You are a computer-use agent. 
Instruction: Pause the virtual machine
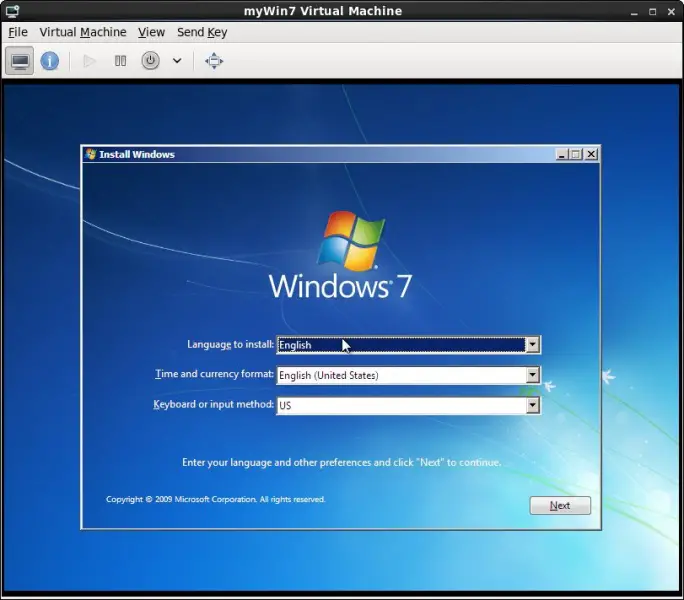tap(120, 61)
